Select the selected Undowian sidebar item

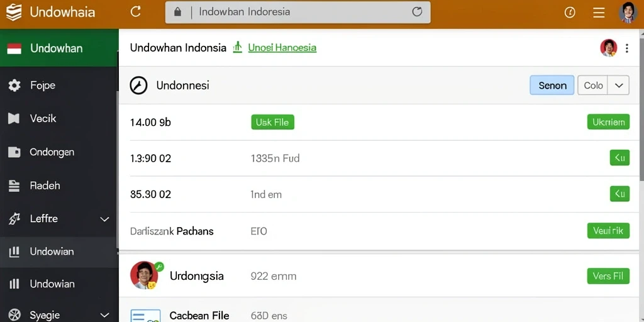click(x=58, y=252)
